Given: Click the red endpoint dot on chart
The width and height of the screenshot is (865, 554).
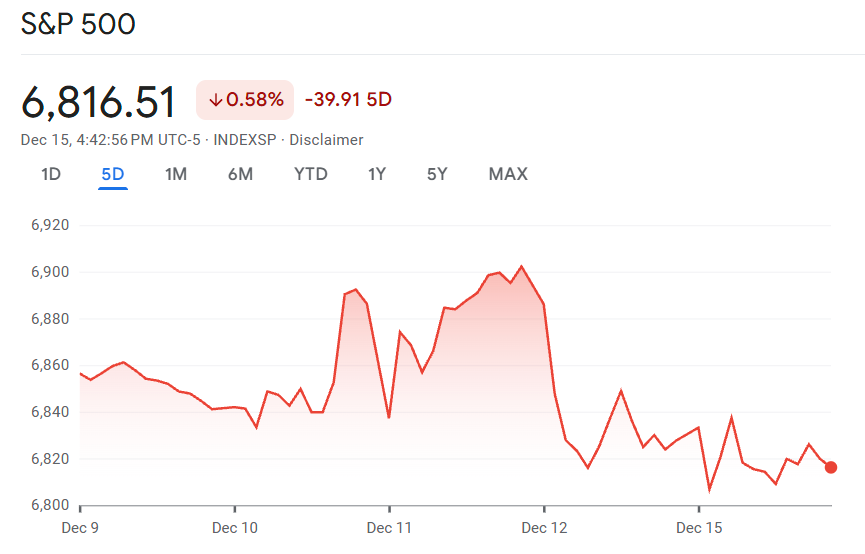Looking at the screenshot, I should tap(831, 467).
